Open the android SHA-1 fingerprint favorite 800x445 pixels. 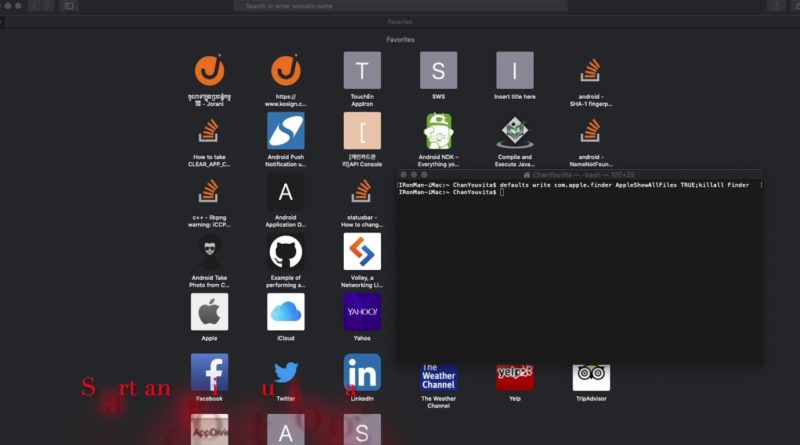point(591,70)
